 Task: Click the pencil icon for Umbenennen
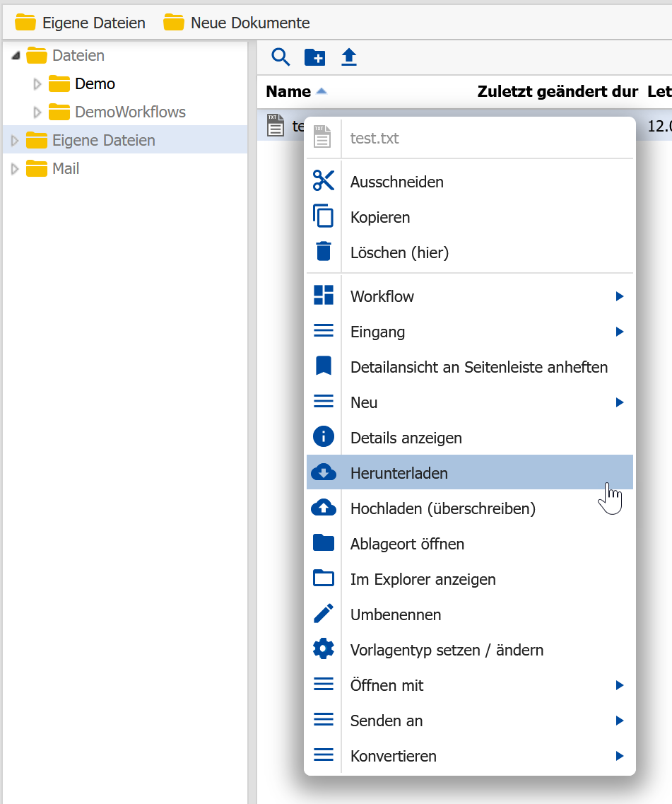324,614
